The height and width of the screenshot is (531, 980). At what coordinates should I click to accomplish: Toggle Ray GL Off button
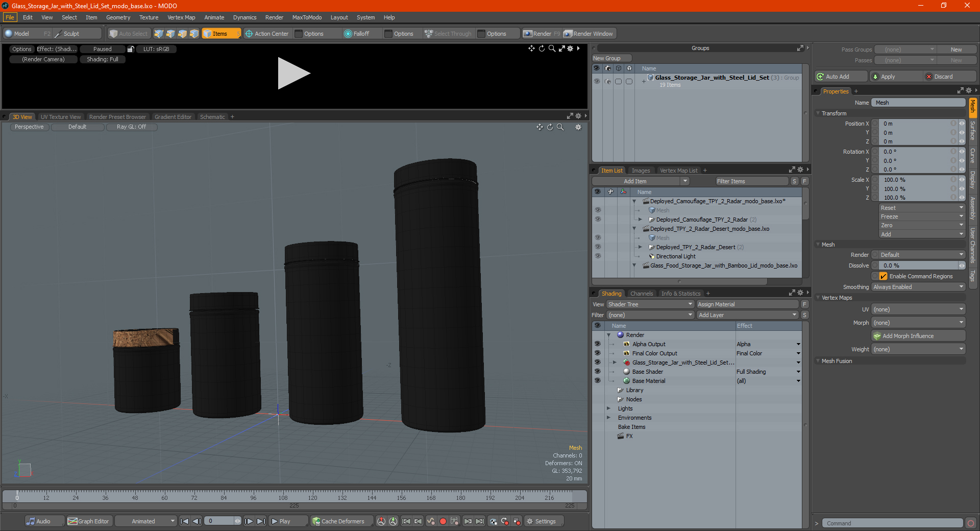pos(131,127)
